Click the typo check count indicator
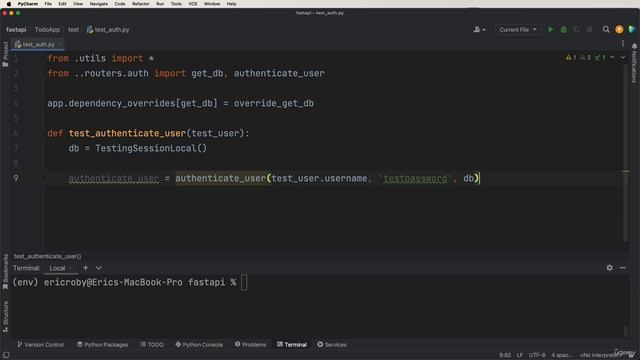640x360 pixels. (x=600, y=58)
